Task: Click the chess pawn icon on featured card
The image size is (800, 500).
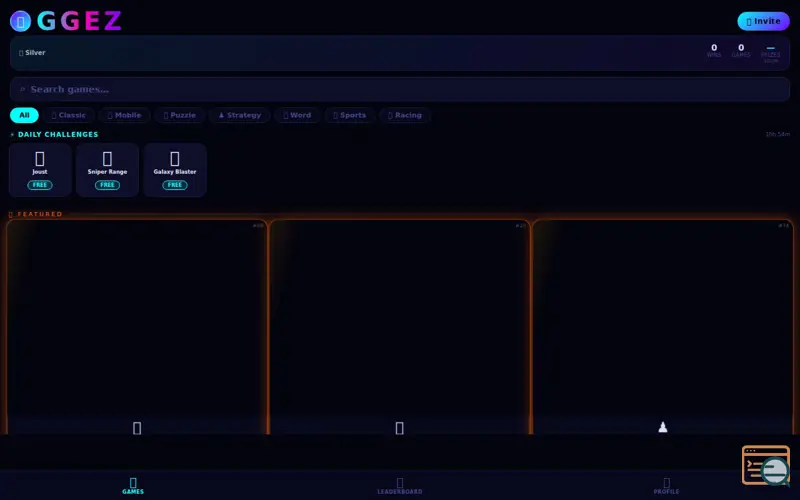Action: pyautogui.click(x=663, y=427)
